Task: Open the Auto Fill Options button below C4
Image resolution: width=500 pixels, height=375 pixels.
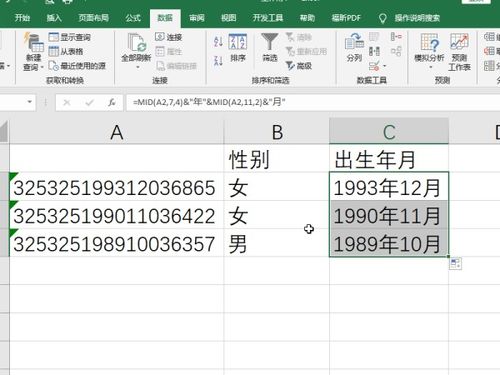Action: [455, 263]
